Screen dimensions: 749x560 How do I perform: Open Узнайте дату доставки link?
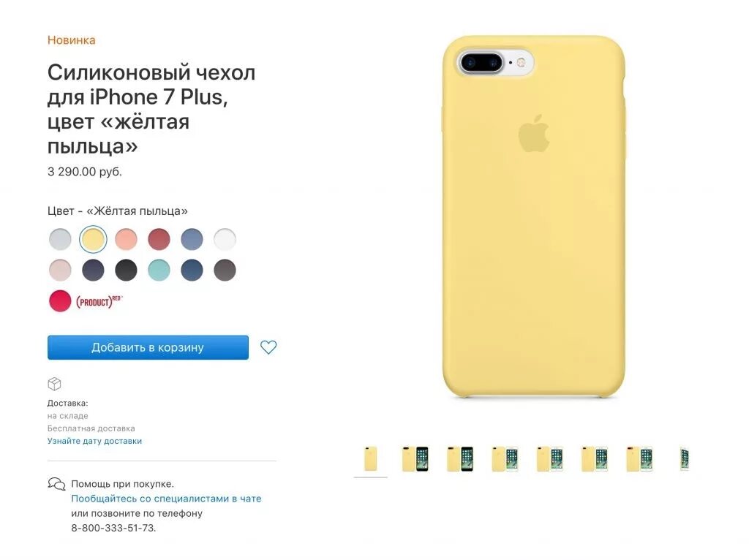pyautogui.click(x=94, y=441)
